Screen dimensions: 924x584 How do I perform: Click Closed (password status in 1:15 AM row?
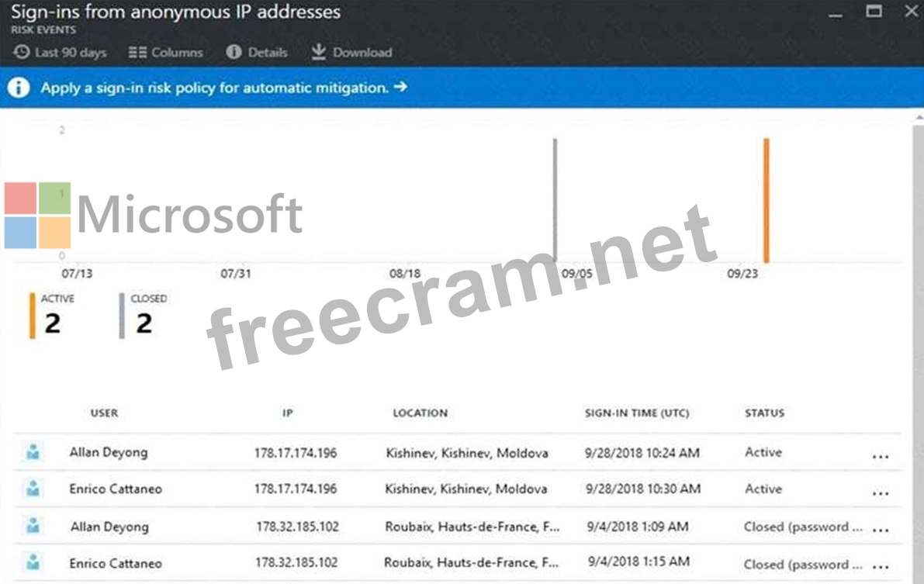coord(803,565)
